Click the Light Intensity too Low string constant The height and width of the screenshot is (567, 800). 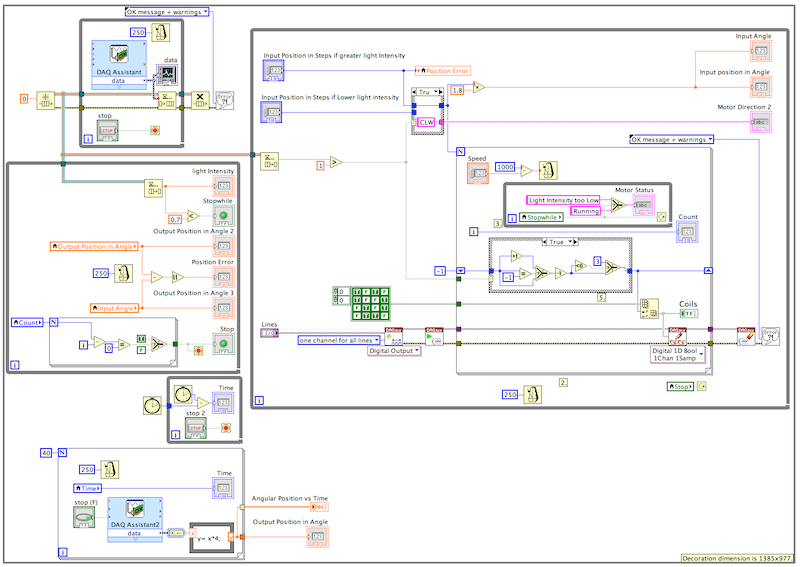tap(563, 201)
